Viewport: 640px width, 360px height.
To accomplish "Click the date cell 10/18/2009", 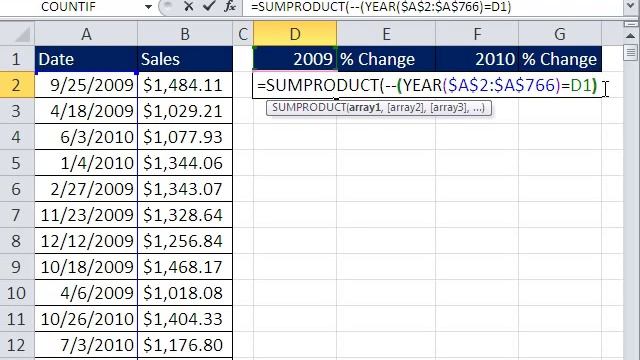I will [x=86, y=267].
